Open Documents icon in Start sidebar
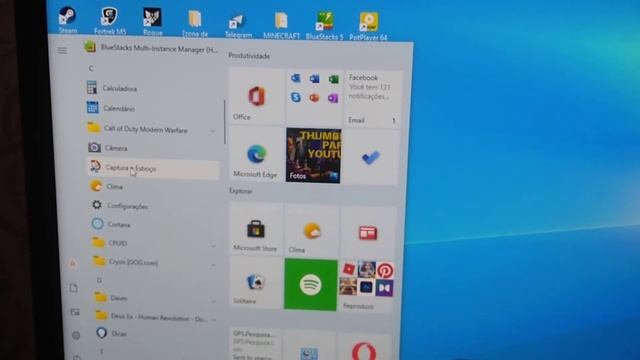This screenshot has width=640, height=360. tap(73, 288)
